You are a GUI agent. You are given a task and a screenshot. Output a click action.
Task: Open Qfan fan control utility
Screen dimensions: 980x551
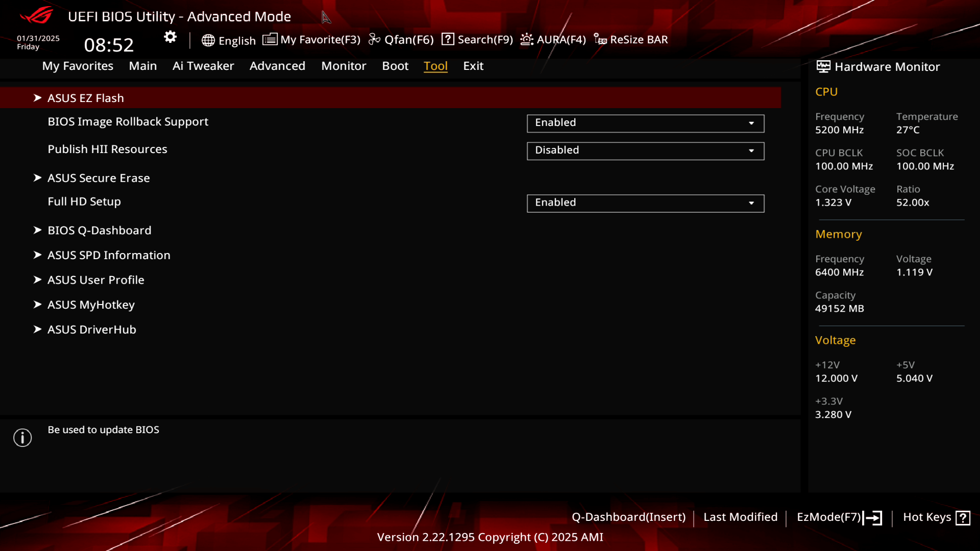click(x=402, y=40)
